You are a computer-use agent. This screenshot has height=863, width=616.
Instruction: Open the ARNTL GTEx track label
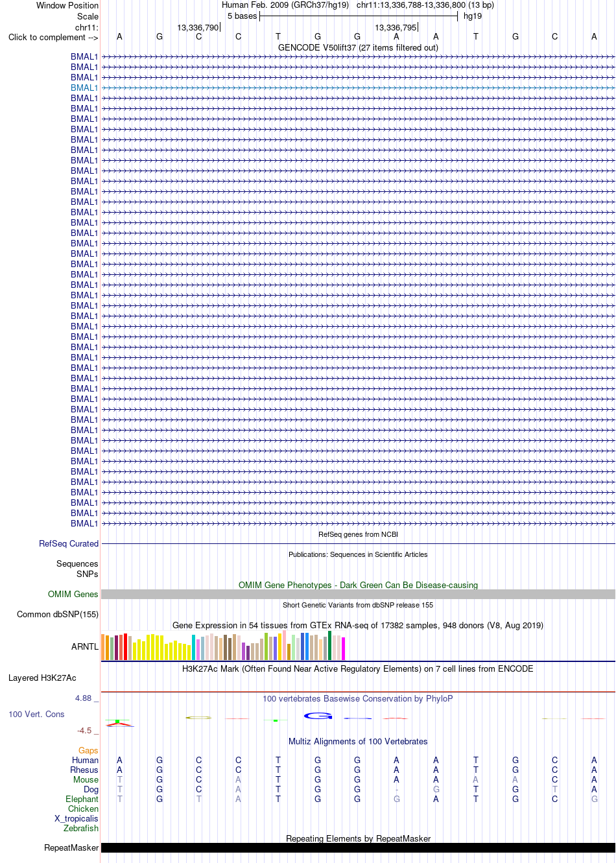click(85, 646)
